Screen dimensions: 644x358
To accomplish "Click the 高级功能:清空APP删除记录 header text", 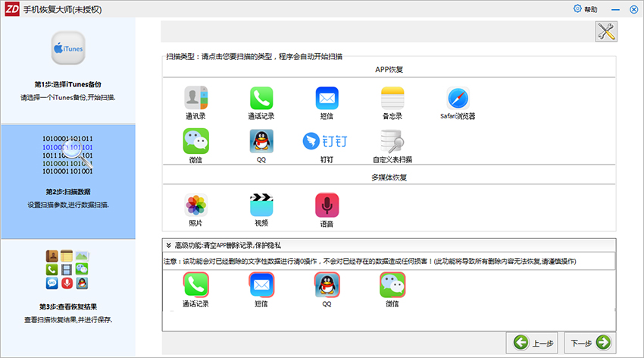I will click(228, 246).
